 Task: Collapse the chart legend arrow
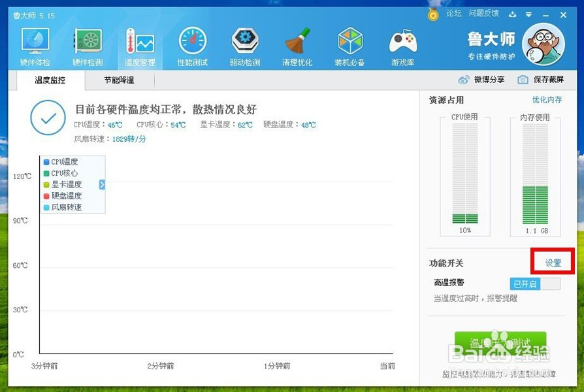pyautogui.click(x=102, y=184)
